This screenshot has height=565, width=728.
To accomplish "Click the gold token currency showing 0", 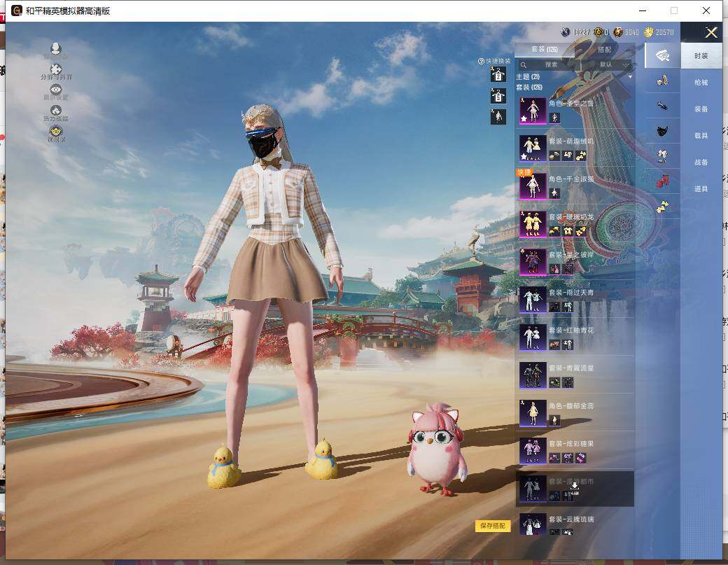I will (x=599, y=32).
